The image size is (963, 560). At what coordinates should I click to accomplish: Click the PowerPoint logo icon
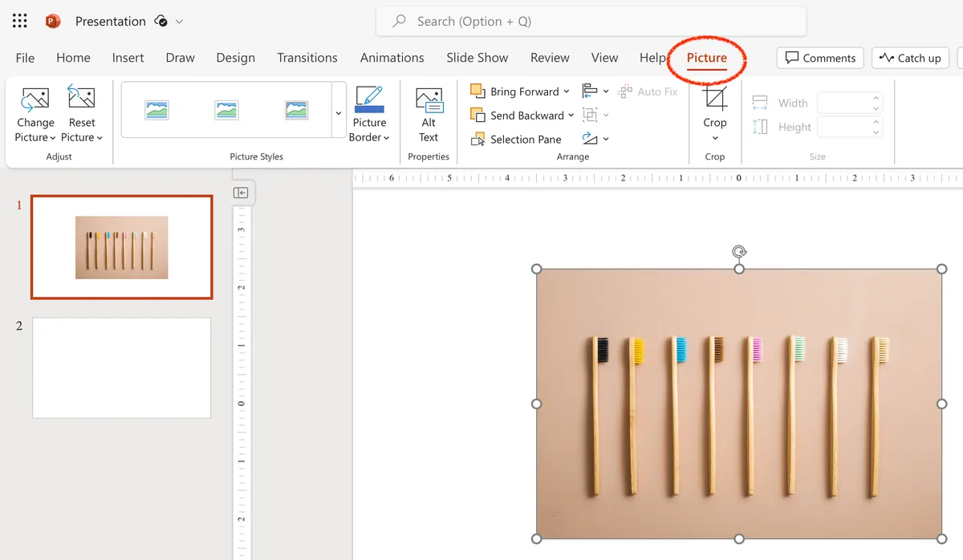pyautogui.click(x=53, y=21)
